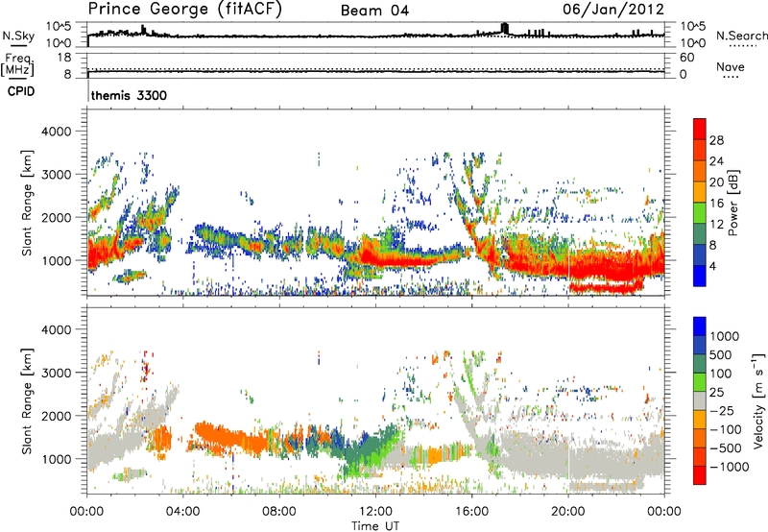
Task: Click the blue top of the velocity color bar
Action: pyautogui.click(x=700, y=326)
